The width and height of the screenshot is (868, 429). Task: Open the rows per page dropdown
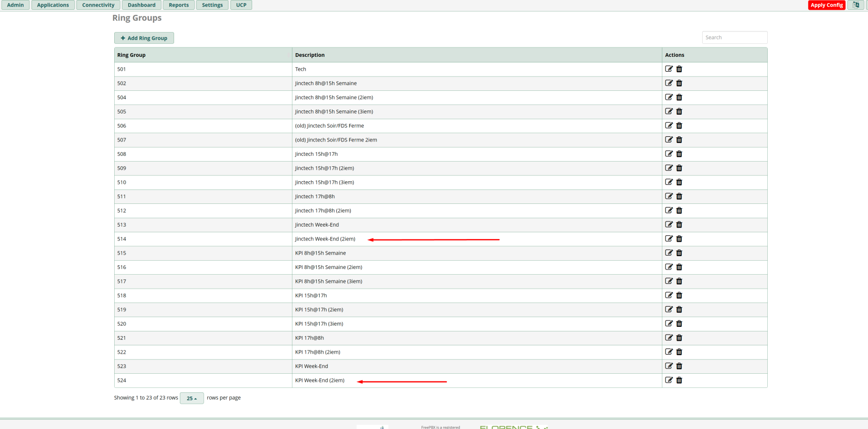pos(192,398)
